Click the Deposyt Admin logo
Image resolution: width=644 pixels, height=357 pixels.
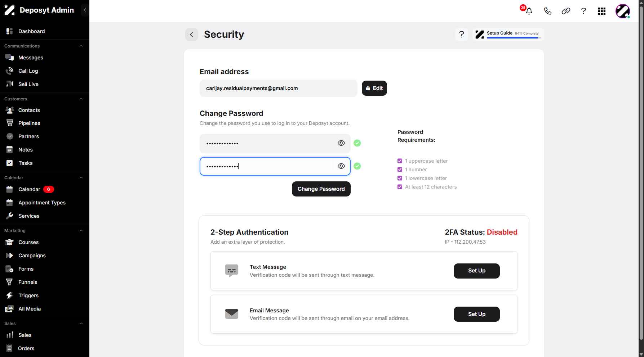pyautogui.click(x=10, y=10)
